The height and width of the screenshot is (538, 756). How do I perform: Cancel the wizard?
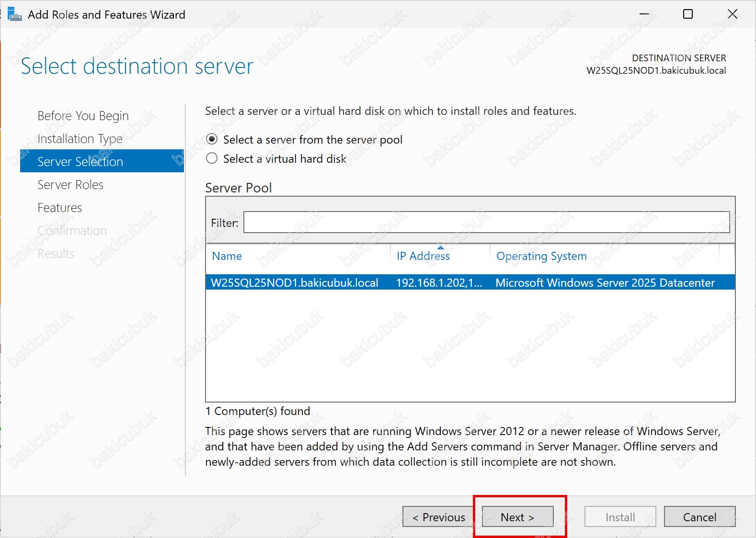point(699,517)
